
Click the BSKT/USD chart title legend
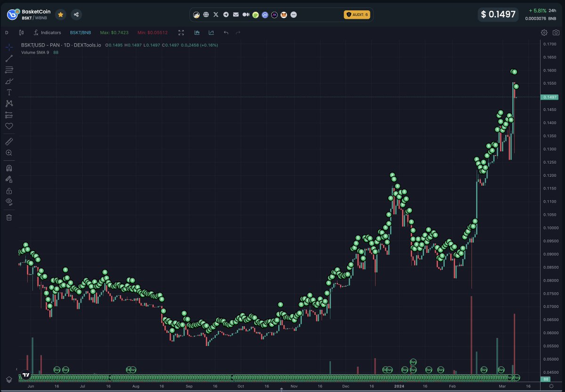pyautogui.click(x=61, y=45)
